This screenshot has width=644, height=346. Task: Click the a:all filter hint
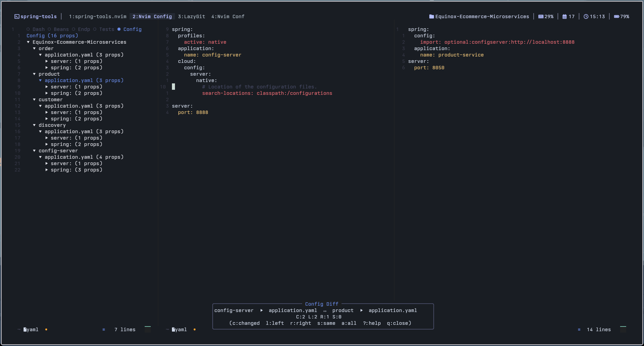(349, 323)
